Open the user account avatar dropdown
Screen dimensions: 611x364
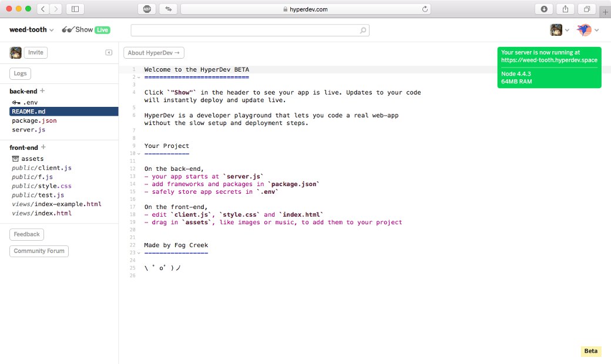559,29
